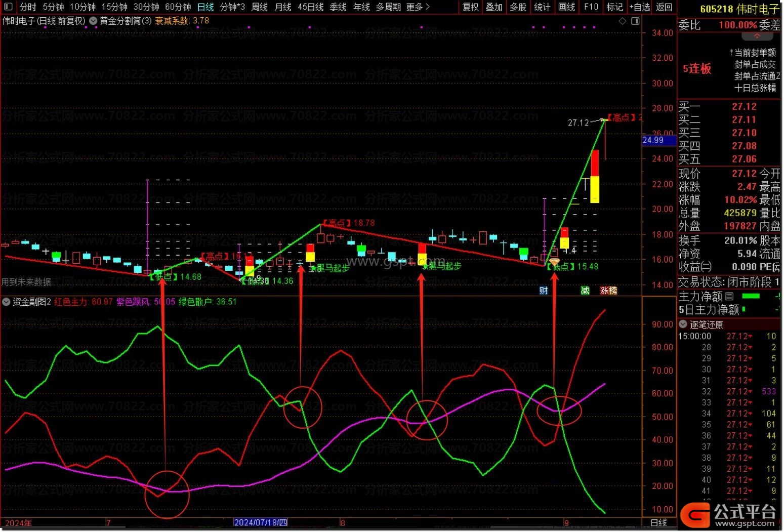Screen dimensions: 784x532
Task: Collapse the 逐笔还原 section arrow
Action: [683, 324]
